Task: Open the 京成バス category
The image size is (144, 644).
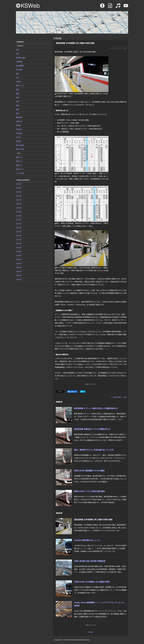Action: click(19, 161)
